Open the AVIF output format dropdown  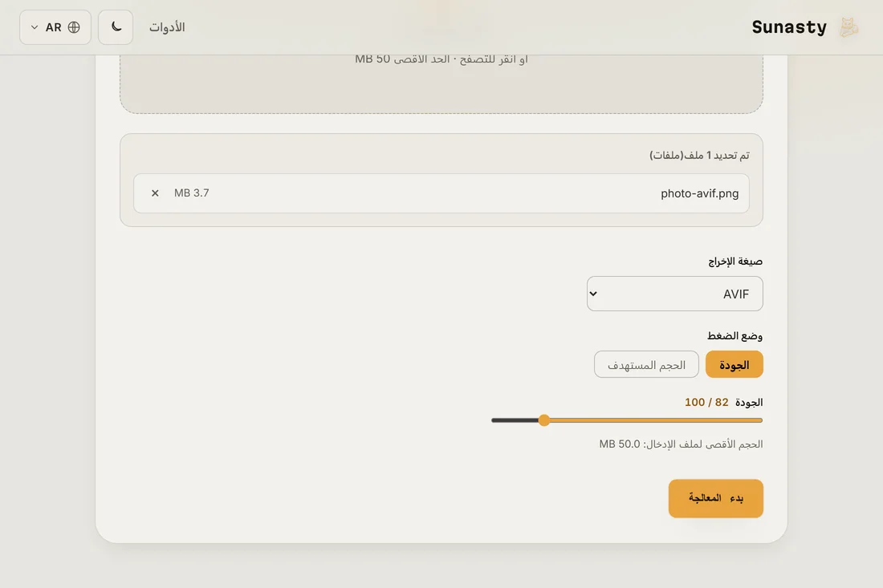pos(674,294)
